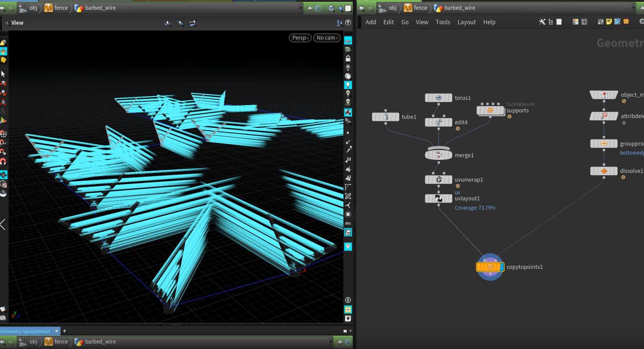644x349 pixels.
Task: Open the No cam camera dropdown
Action: coord(327,38)
